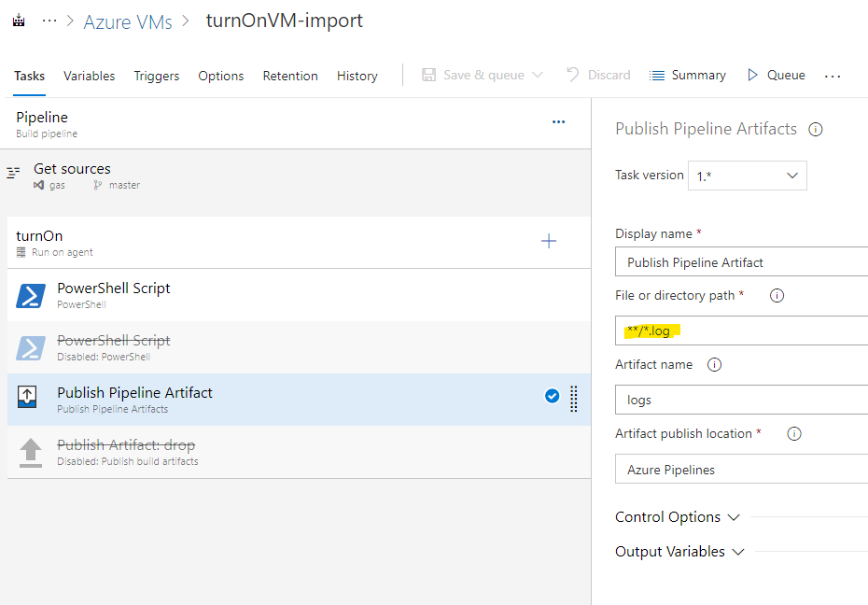Add a task to turnOn with plus
Image resolution: width=868 pixels, height=605 pixels.
(549, 241)
